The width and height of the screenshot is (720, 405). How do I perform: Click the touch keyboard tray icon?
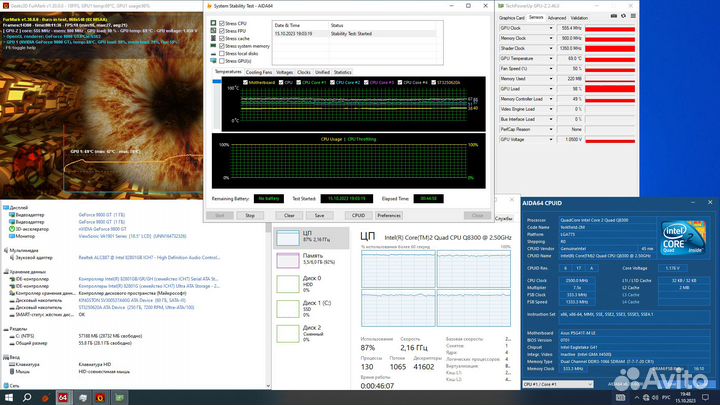point(620,398)
